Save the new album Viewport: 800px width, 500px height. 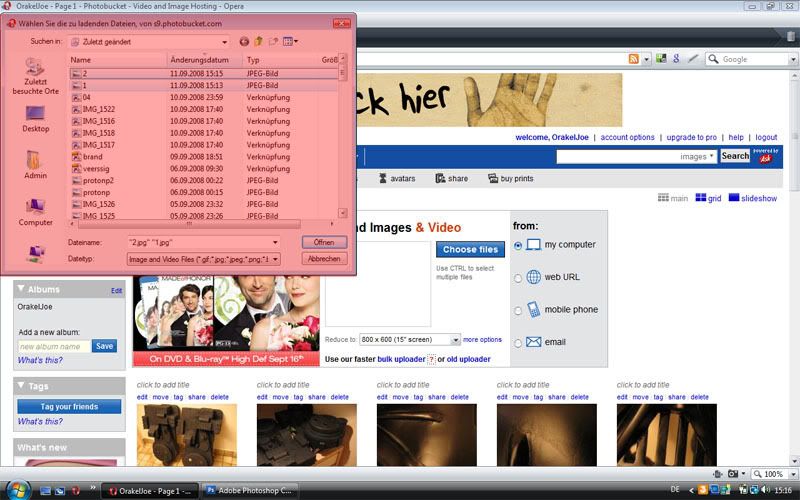(104, 346)
